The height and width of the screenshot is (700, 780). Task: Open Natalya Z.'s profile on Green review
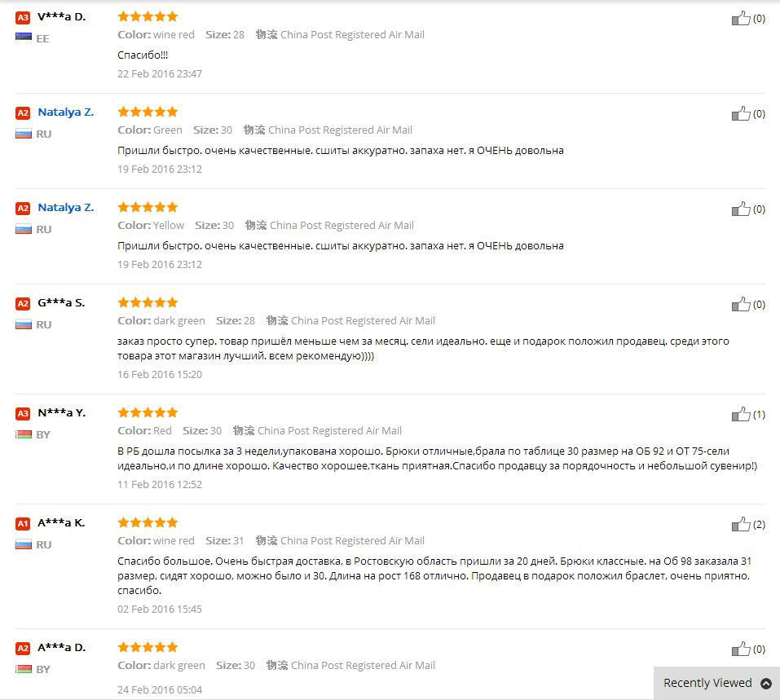[65, 112]
